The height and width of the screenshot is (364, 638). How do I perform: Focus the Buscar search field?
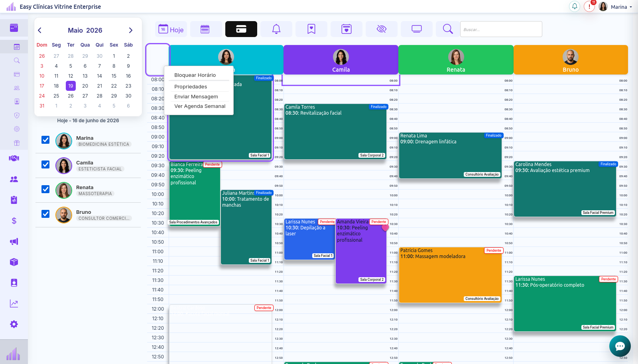coord(501,29)
